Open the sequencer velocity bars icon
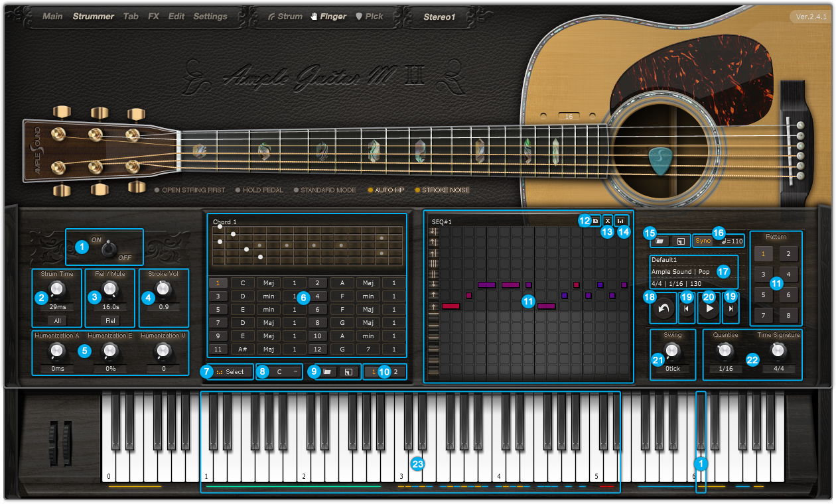 [621, 220]
